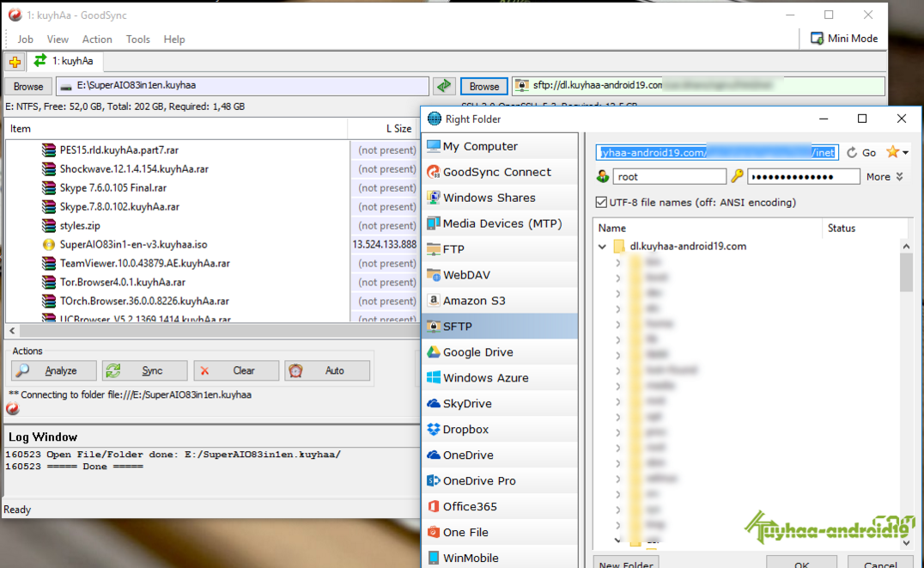Click the green sync direction arrow icon
This screenshot has height=568, width=924.
(x=444, y=86)
